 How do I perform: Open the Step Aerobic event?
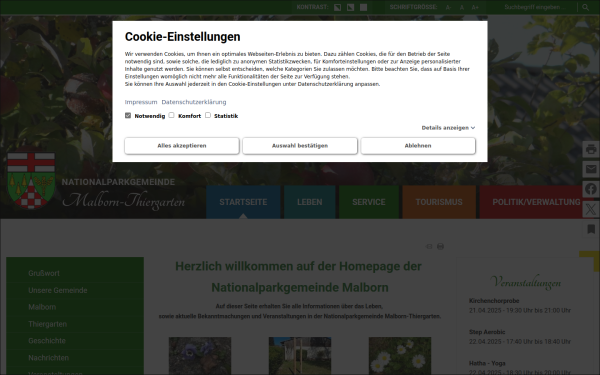coord(487,332)
